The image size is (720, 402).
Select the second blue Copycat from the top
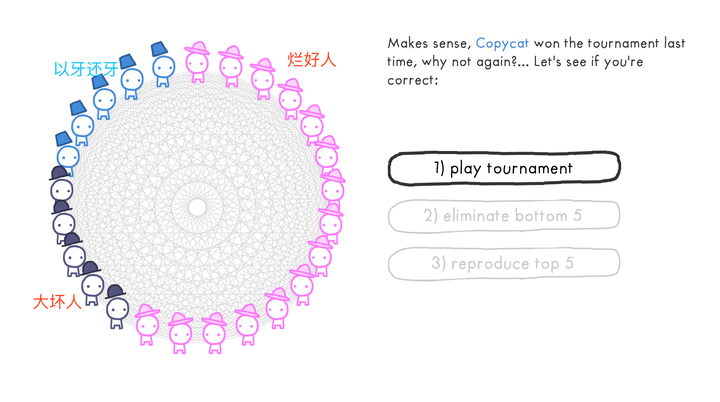click(x=131, y=77)
